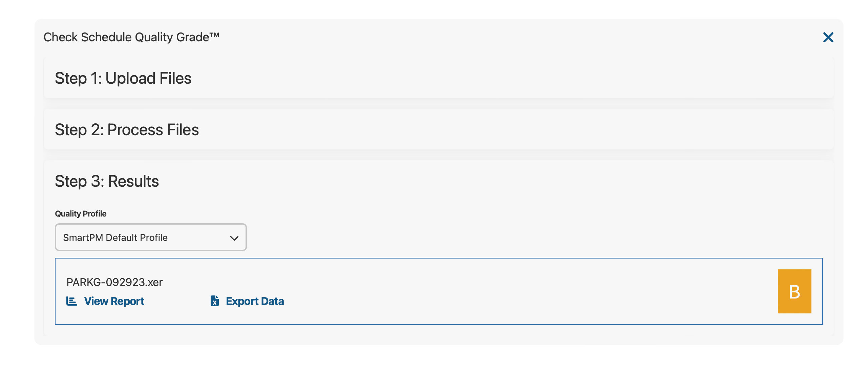Click the Excel file icon beside Export Data
868x370 pixels.
[214, 301]
